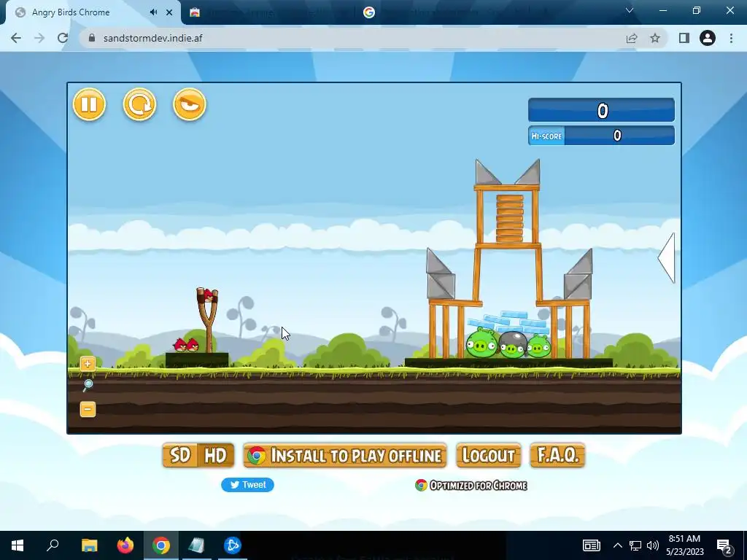Click the Tweet button
This screenshot has width=747, height=560.
(x=247, y=485)
